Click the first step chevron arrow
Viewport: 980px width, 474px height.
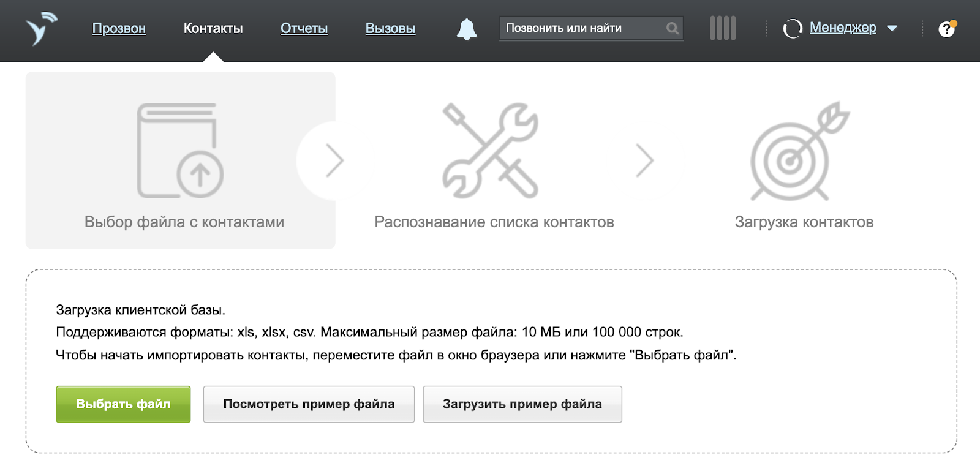(334, 160)
